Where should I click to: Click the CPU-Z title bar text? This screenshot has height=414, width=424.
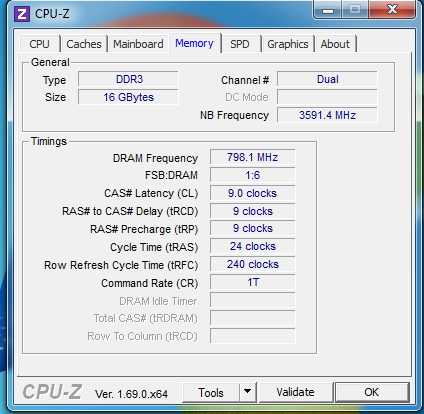tap(52, 14)
